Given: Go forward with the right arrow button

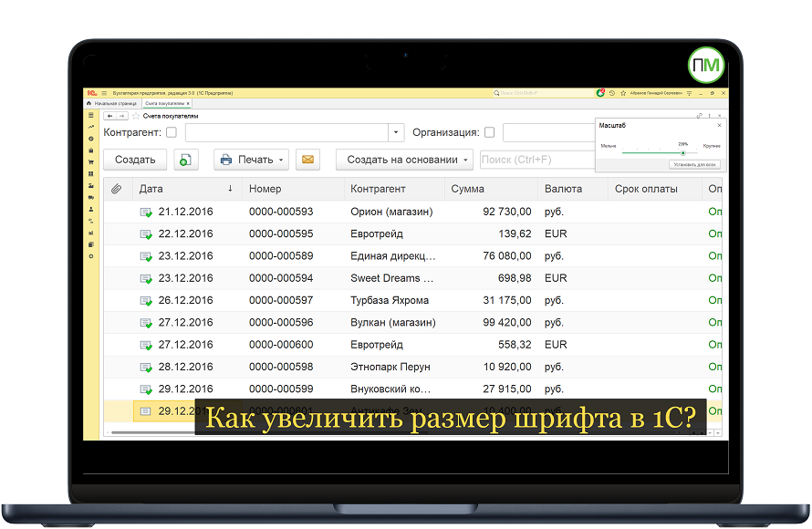Looking at the screenshot, I should [121, 116].
